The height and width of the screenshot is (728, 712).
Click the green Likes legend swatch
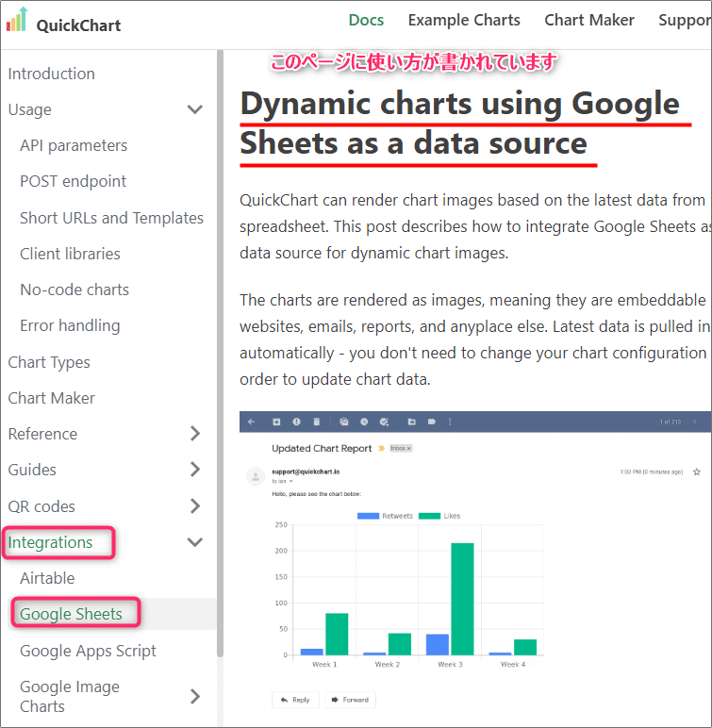[x=429, y=516]
